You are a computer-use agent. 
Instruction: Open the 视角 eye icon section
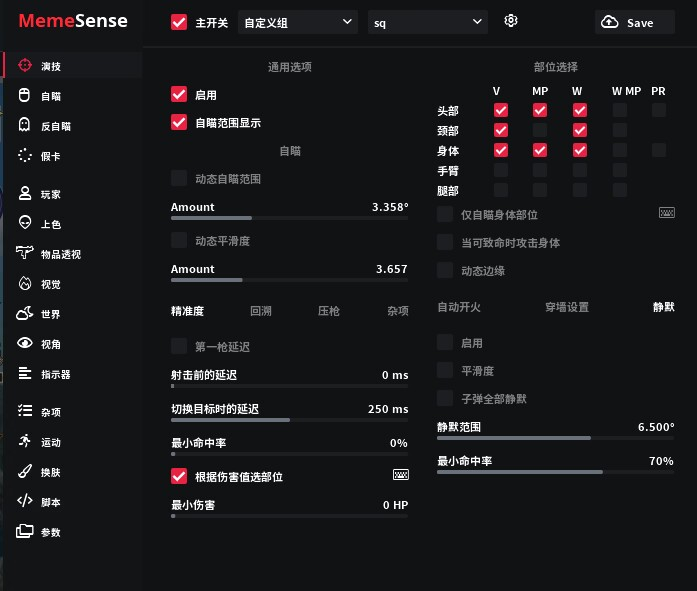tap(25, 344)
